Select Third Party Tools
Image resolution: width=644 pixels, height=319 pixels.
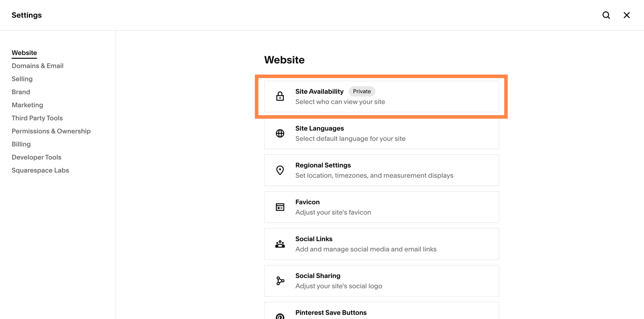click(x=37, y=118)
